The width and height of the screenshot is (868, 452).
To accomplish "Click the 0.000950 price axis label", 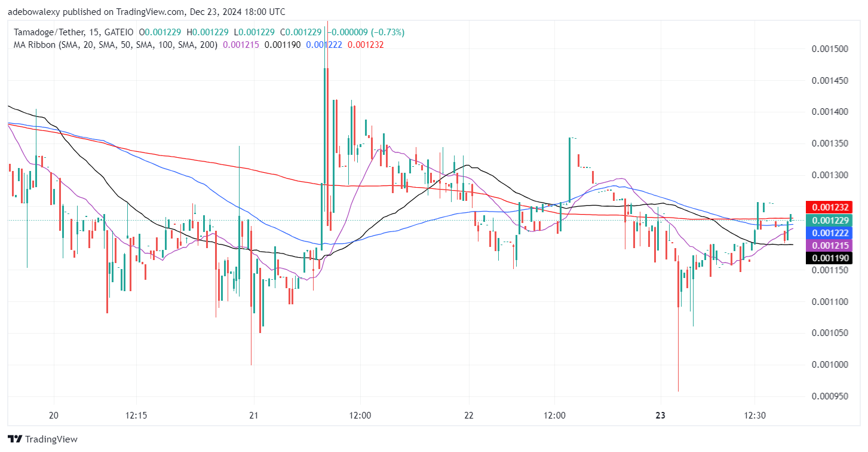I will [x=830, y=396].
